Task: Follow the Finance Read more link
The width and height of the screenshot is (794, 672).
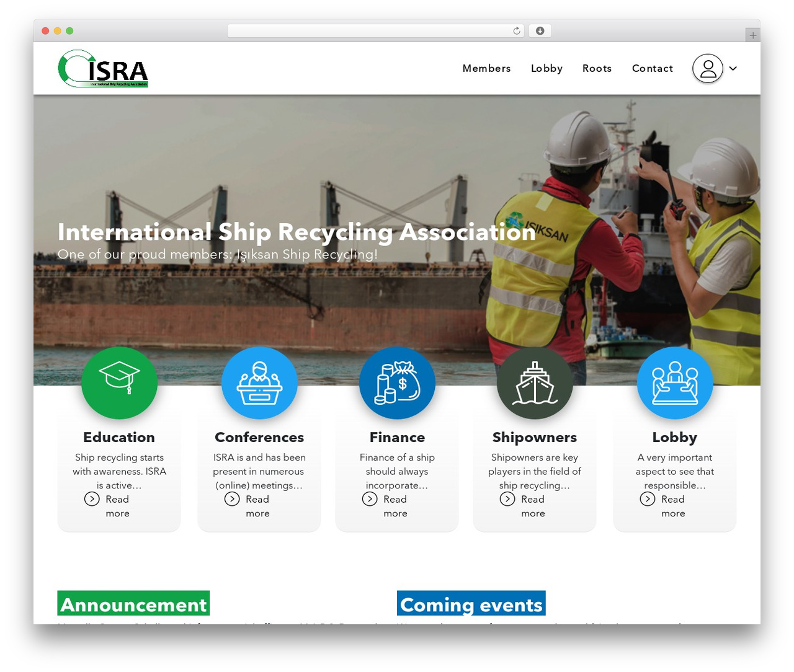Action: click(395, 506)
